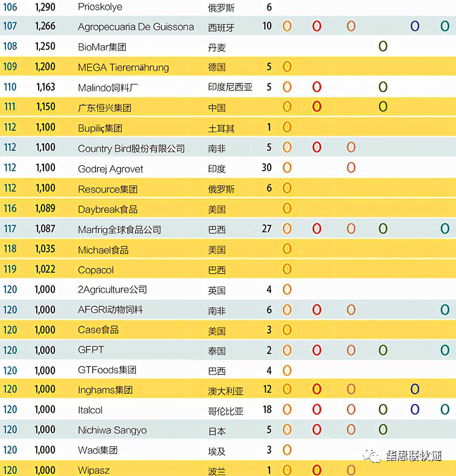Click rank number 116
The image size is (456, 476).
(10, 209)
